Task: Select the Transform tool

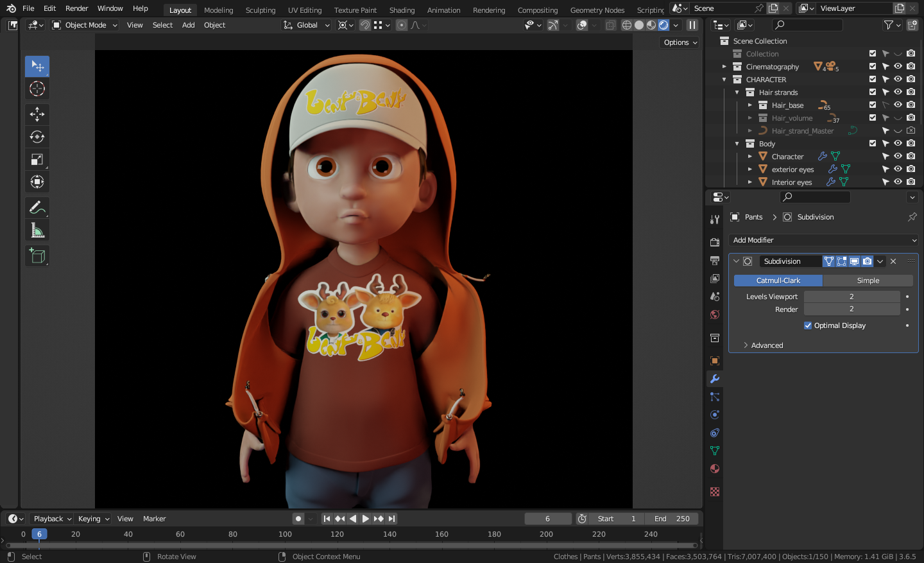Action: click(x=37, y=182)
